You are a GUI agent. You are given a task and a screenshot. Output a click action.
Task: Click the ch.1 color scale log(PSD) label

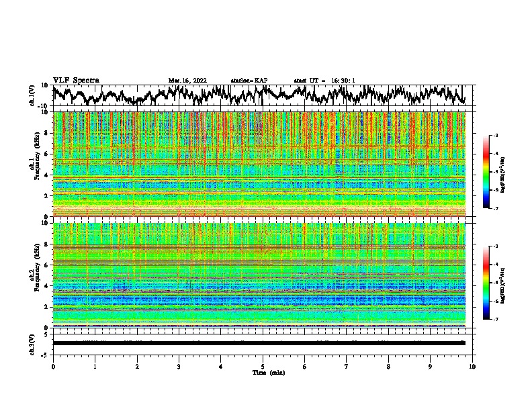[503, 175]
